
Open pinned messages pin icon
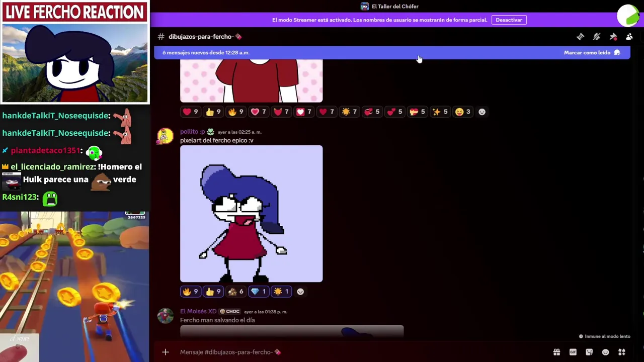click(613, 37)
